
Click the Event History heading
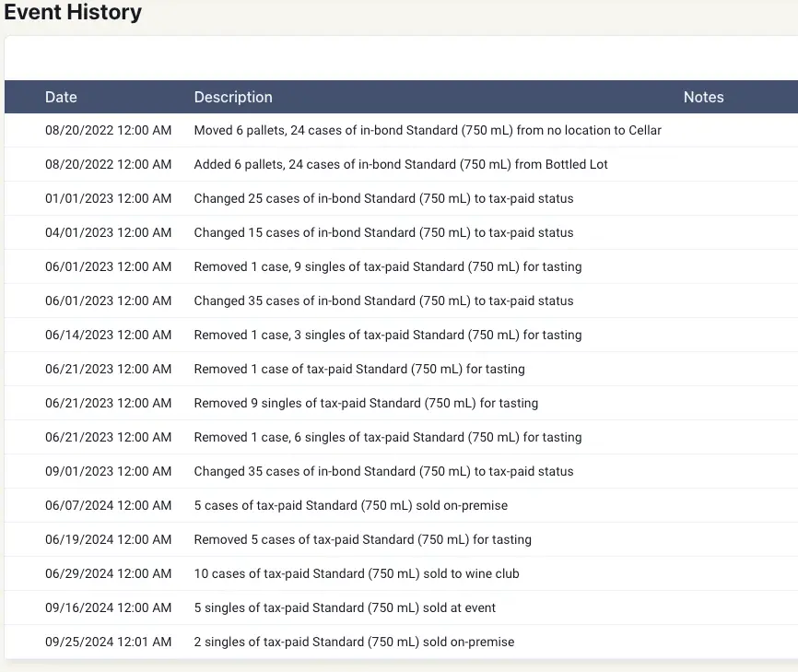tap(73, 13)
